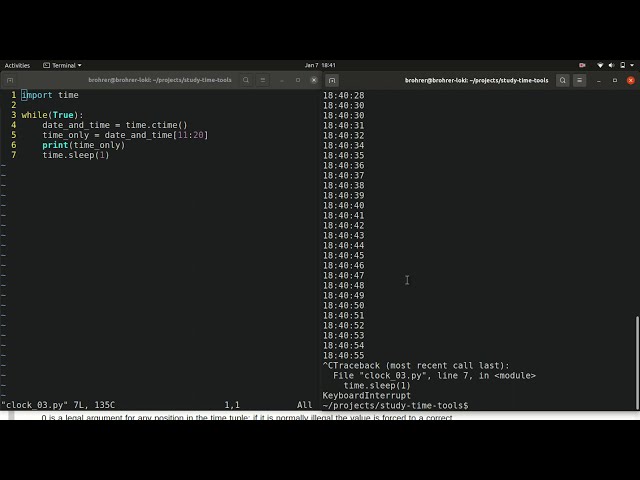Click cursor position '1,1' in vim status

coord(232,405)
